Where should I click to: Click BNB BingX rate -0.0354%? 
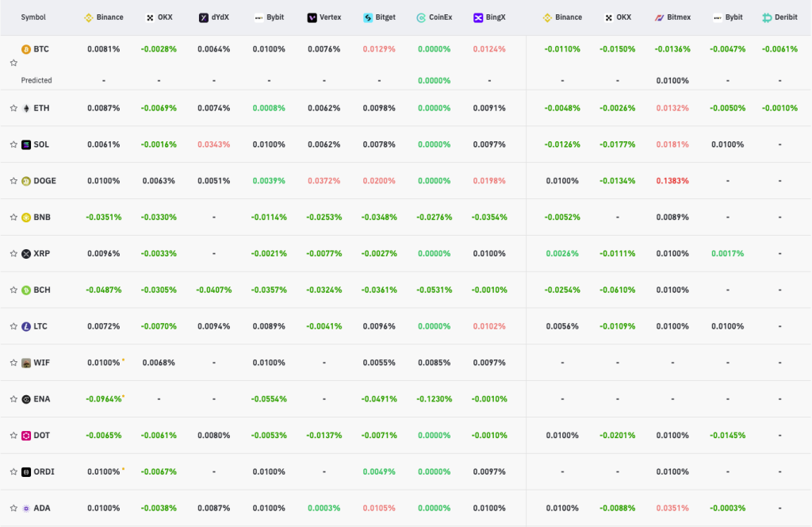(x=489, y=217)
